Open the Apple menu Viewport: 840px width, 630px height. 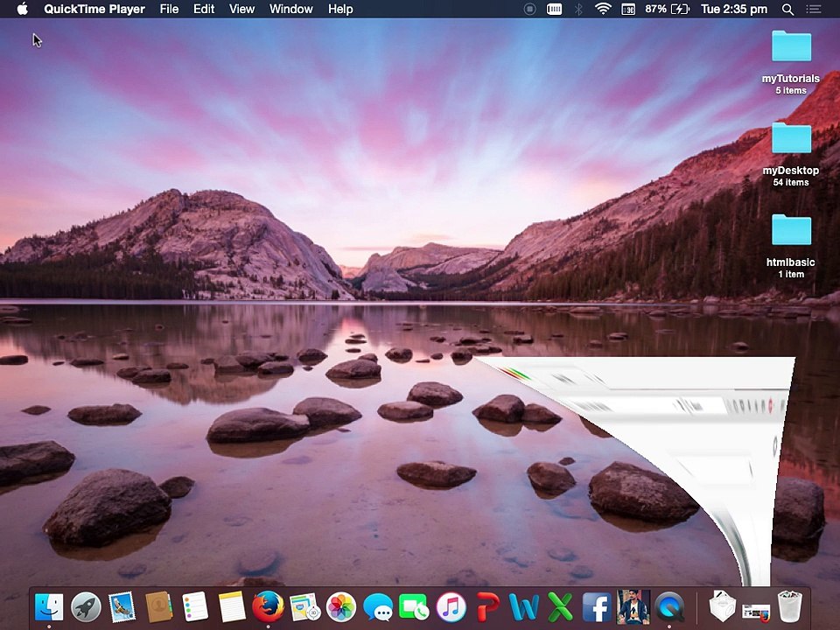[x=22, y=9]
